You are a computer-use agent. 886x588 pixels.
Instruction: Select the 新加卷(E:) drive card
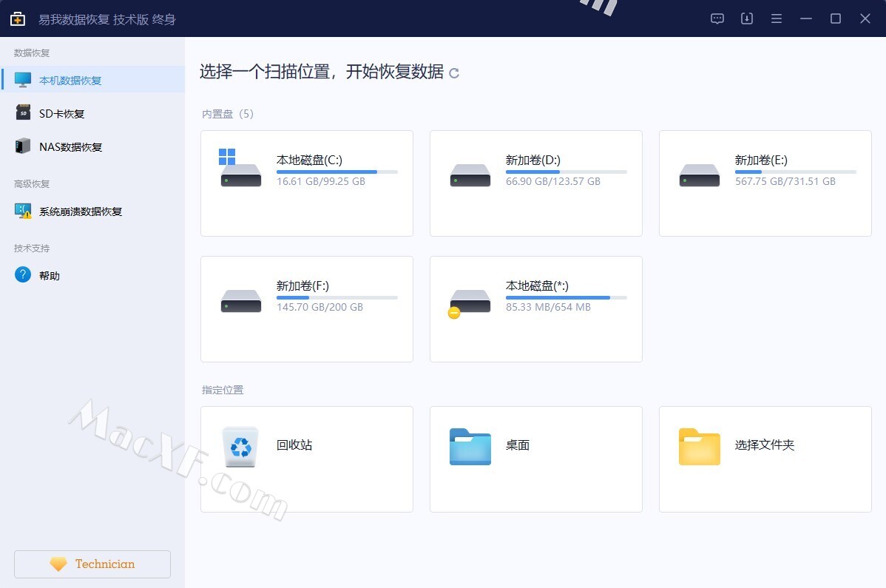coord(765,183)
